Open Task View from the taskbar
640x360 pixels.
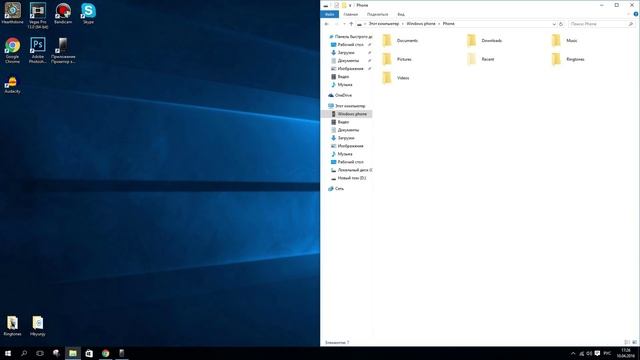pyautogui.click(x=40, y=353)
